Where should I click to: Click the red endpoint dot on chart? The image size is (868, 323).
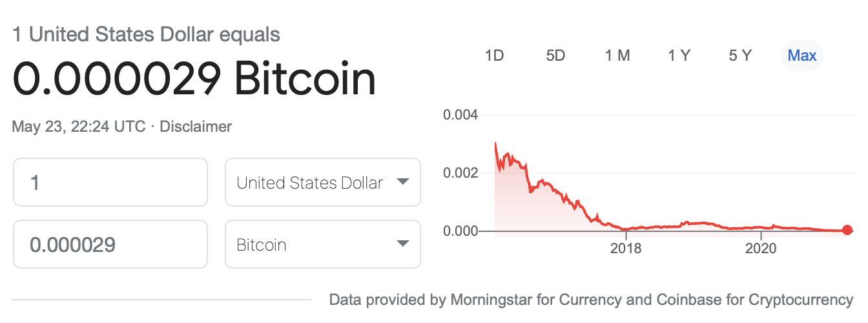[x=847, y=230]
